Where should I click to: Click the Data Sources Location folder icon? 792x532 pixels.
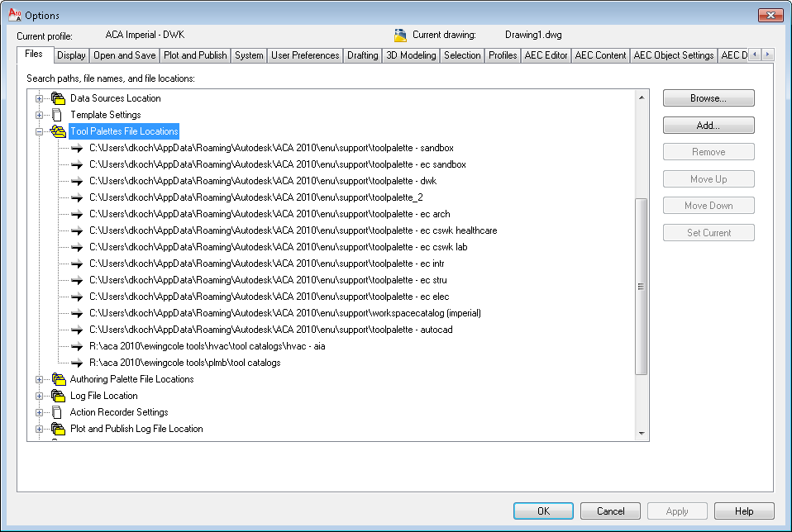(x=57, y=97)
